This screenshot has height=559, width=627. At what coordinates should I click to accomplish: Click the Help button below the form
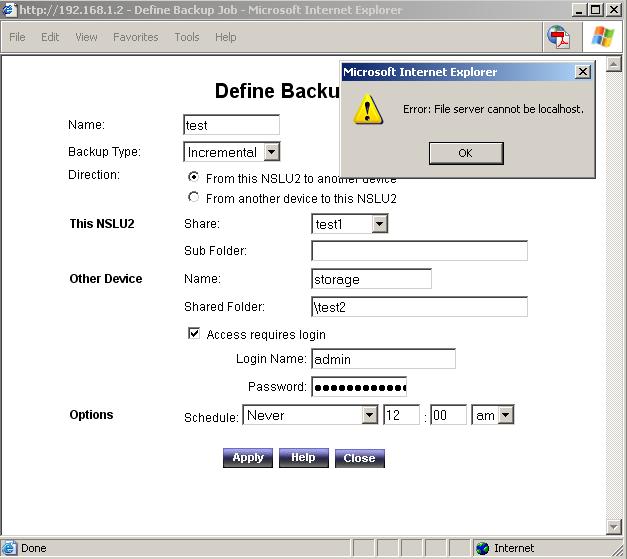coord(304,458)
